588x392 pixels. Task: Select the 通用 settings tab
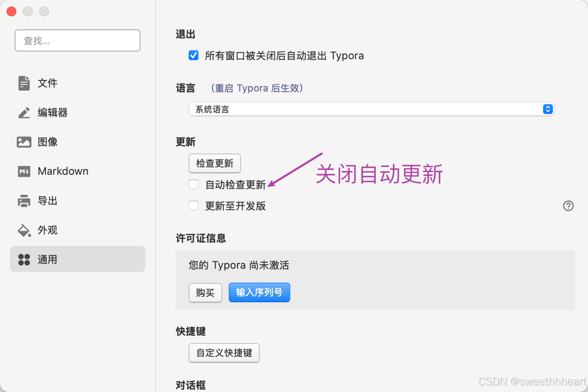pos(78,259)
